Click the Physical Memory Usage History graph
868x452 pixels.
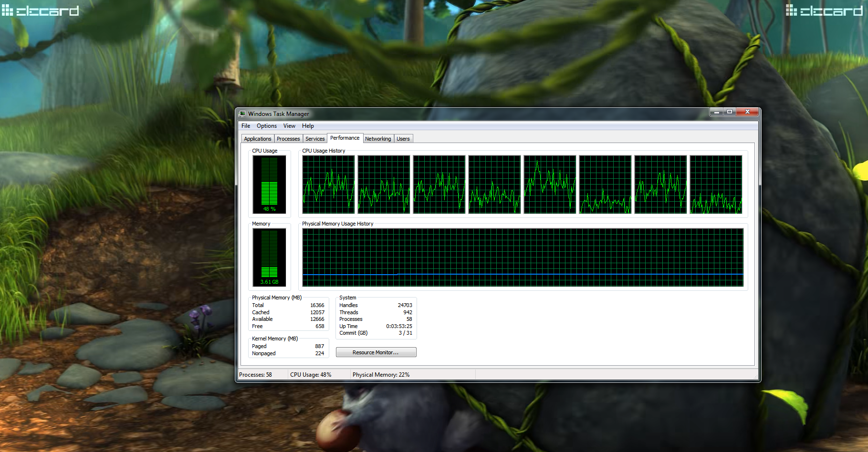tap(523, 257)
